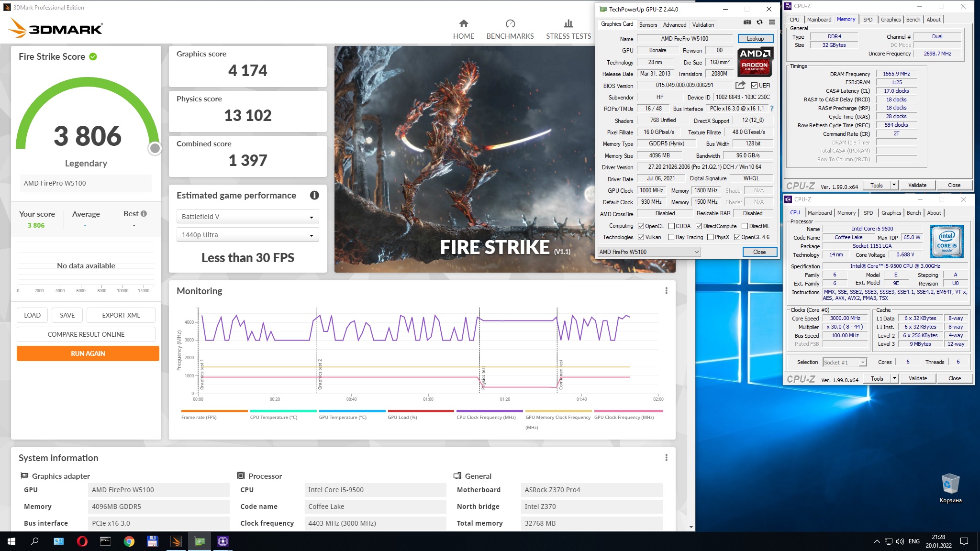Toggle the DirectCompute checkbox

(x=699, y=226)
